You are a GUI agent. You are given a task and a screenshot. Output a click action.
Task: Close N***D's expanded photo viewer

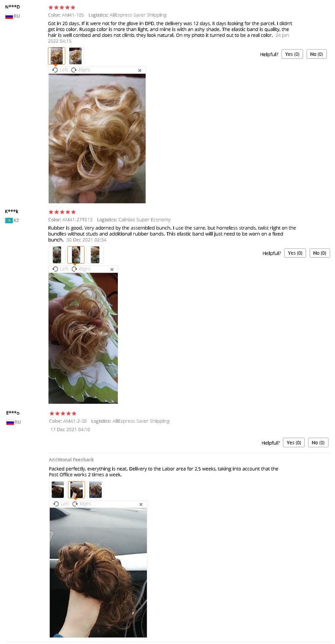coord(140,70)
